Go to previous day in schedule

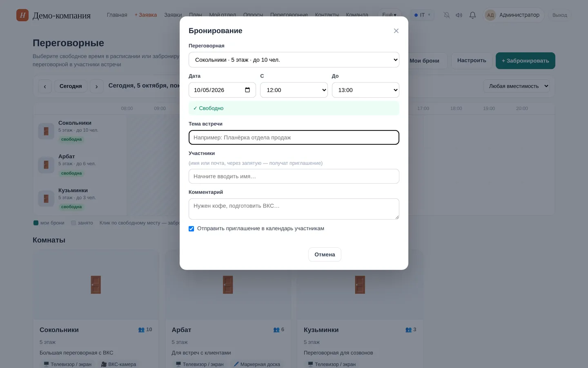(45, 86)
